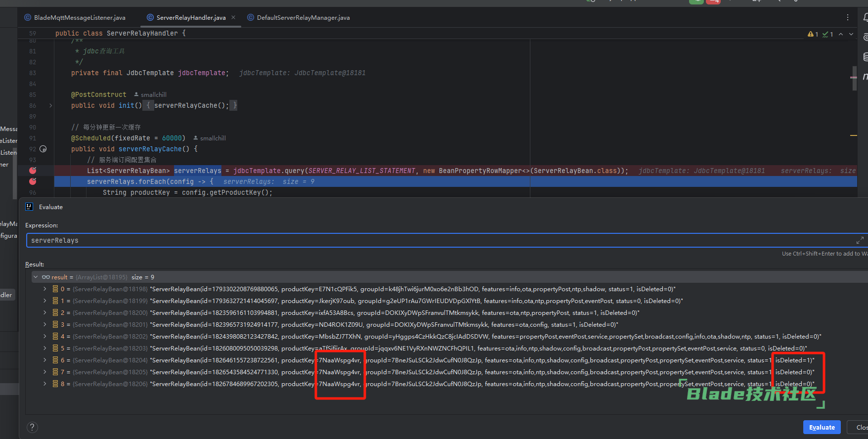Toggle breakpoint on the jdbcTemplate.query line
Viewport: 868px width, 439px height.
[33, 171]
